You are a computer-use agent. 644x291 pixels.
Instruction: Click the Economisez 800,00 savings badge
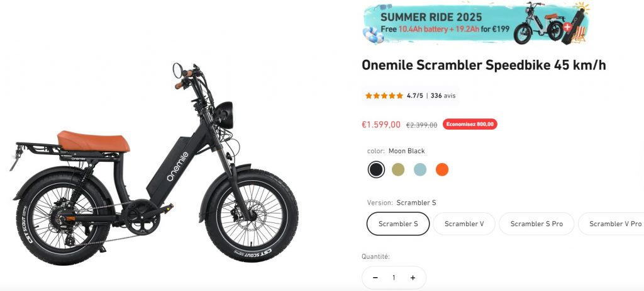pos(470,124)
